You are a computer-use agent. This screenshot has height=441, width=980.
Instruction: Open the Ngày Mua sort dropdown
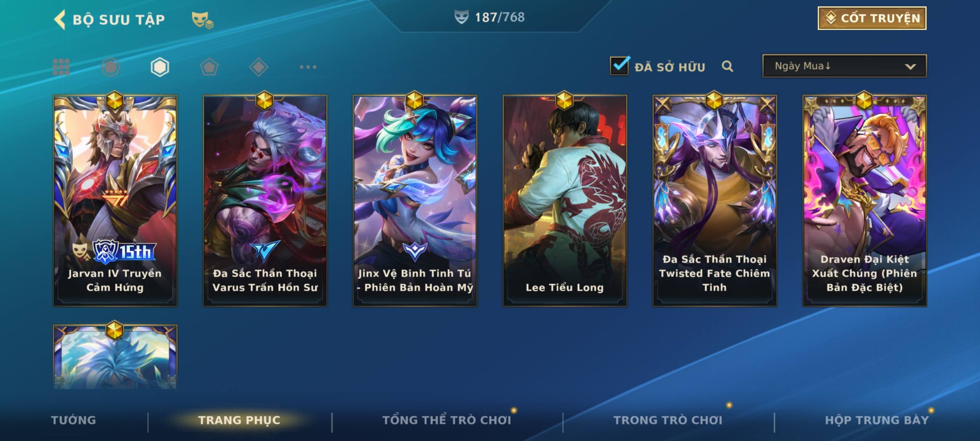(844, 66)
